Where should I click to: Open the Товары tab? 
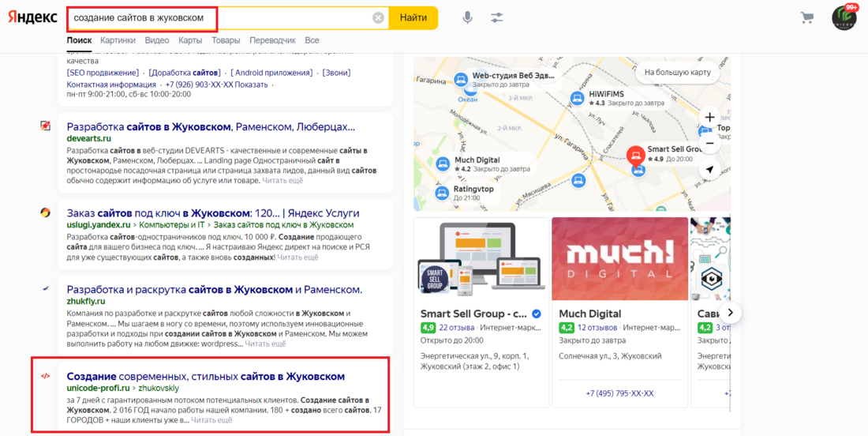click(x=226, y=40)
